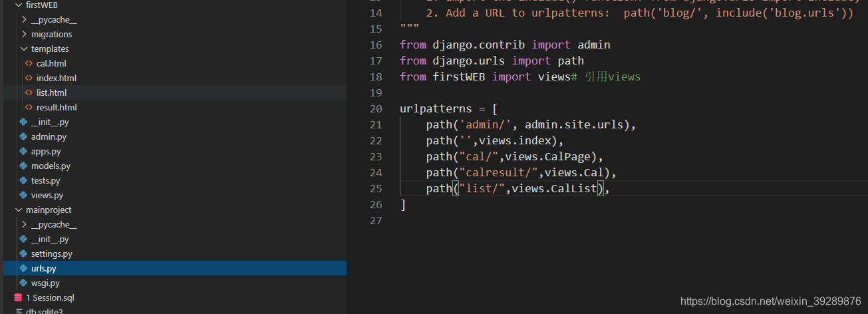
Task: Click the HTML icon beside result.html
Action: pyautogui.click(x=29, y=107)
